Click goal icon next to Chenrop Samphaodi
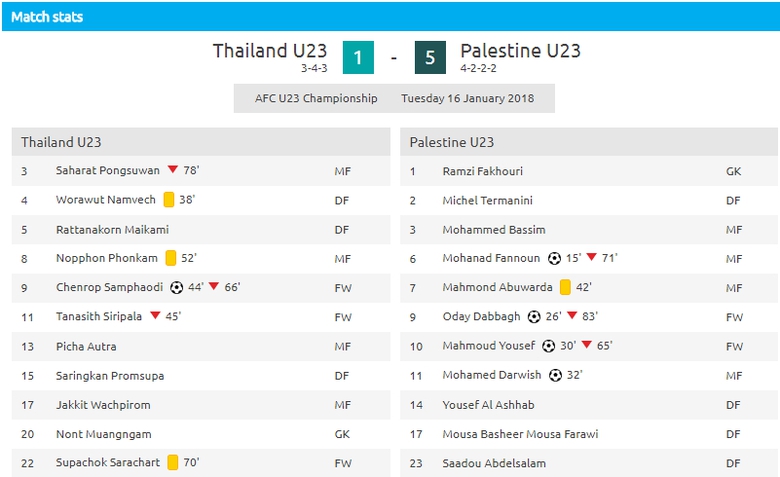Image resolution: width=780 pixels, height=477 pixels. tap(177, 287)
